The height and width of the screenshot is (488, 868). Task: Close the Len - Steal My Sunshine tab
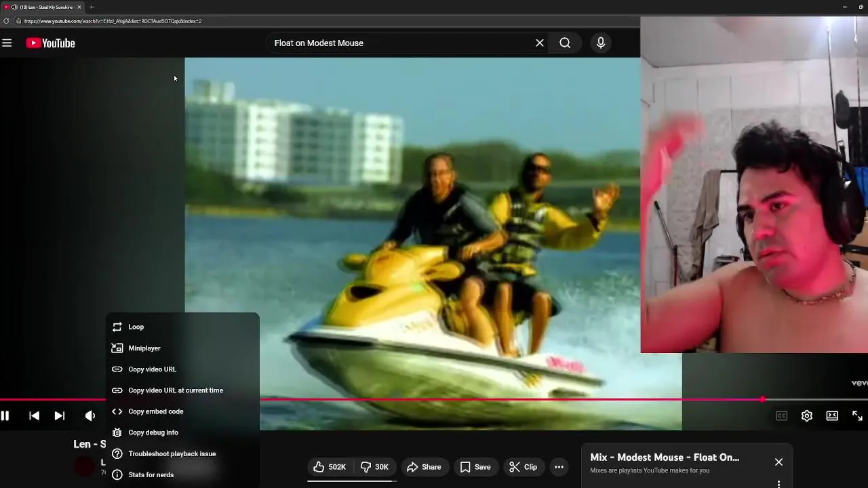pos(79,7)
